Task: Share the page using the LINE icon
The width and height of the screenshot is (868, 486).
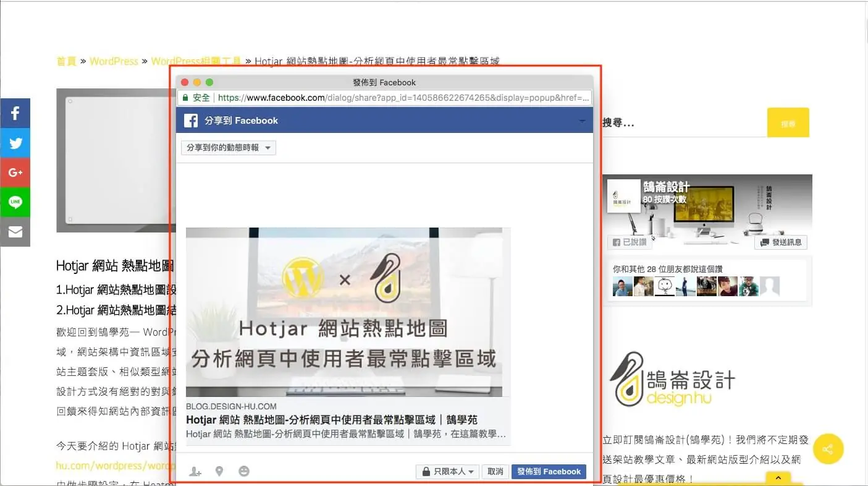Action: (x=15, y=202)
